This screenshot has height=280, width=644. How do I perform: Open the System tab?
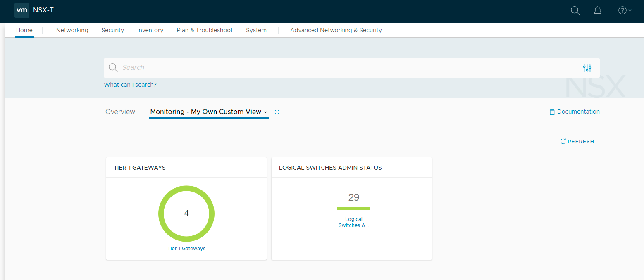tap(256, 30)
